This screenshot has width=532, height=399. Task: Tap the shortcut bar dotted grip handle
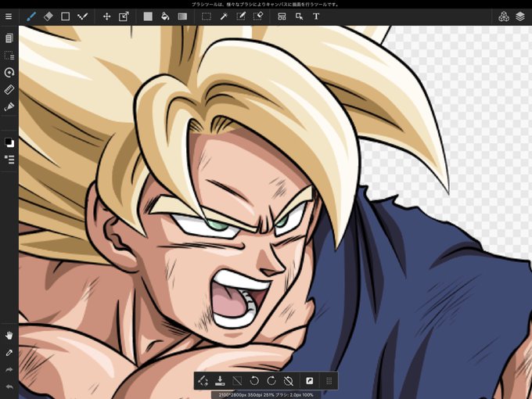pos(329,381)
